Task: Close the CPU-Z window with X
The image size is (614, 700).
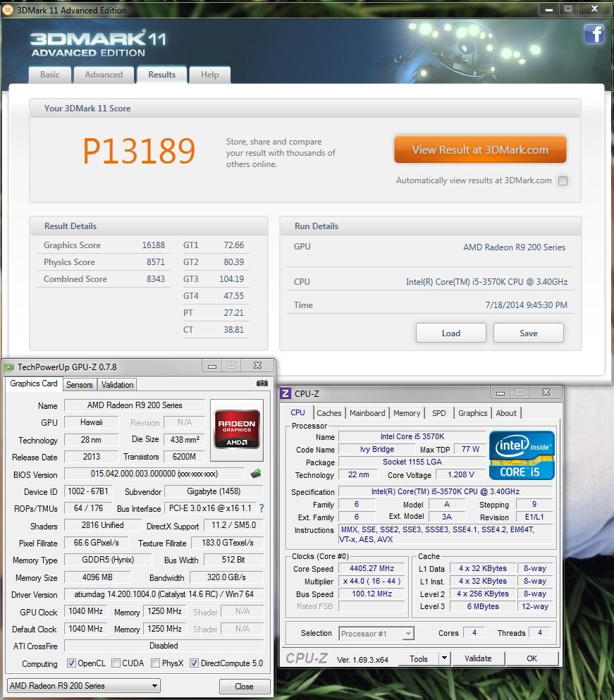Action: point(546,392)
